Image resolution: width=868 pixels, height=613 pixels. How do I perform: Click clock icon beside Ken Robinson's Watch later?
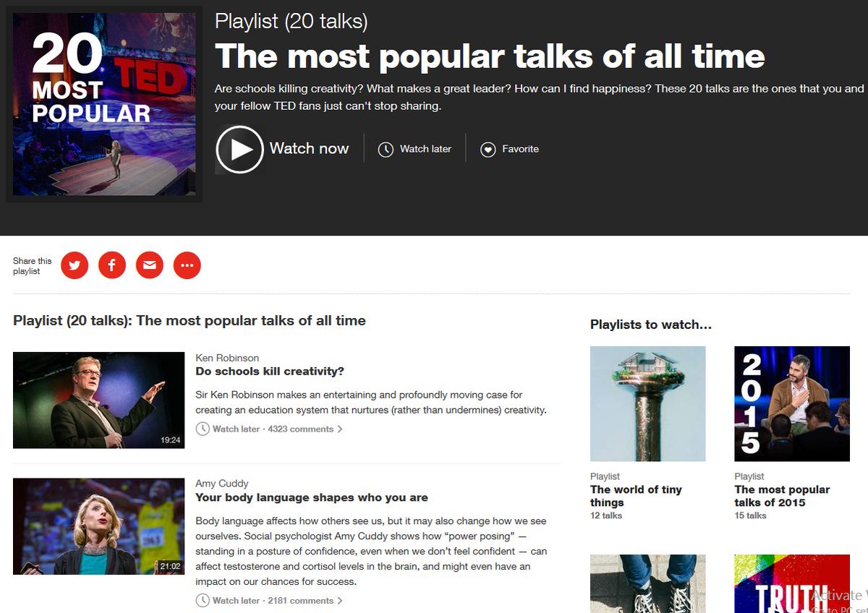203,429
